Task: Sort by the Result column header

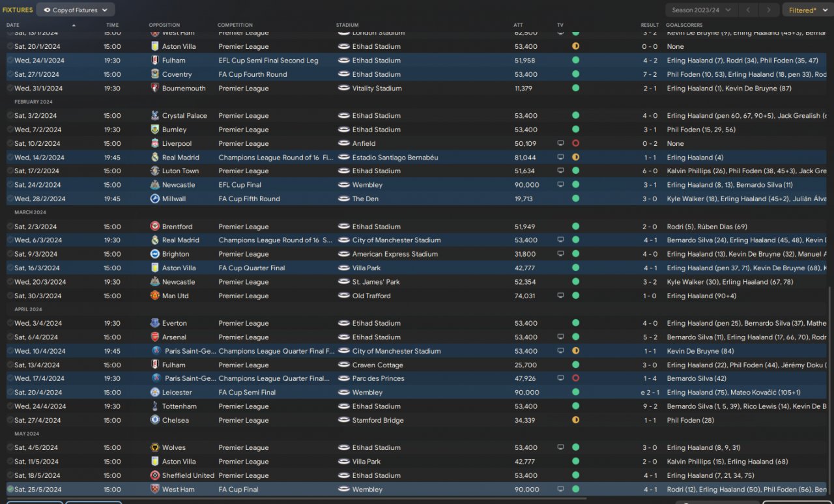Action: pos(650,25)
